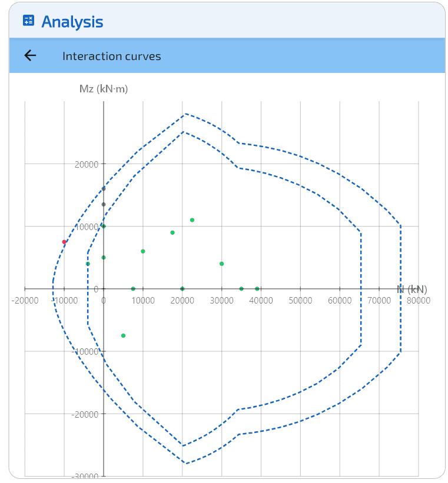Select green point near N 17500, Mz 9000
Screen dimensions: 448x483
point(172,232)
